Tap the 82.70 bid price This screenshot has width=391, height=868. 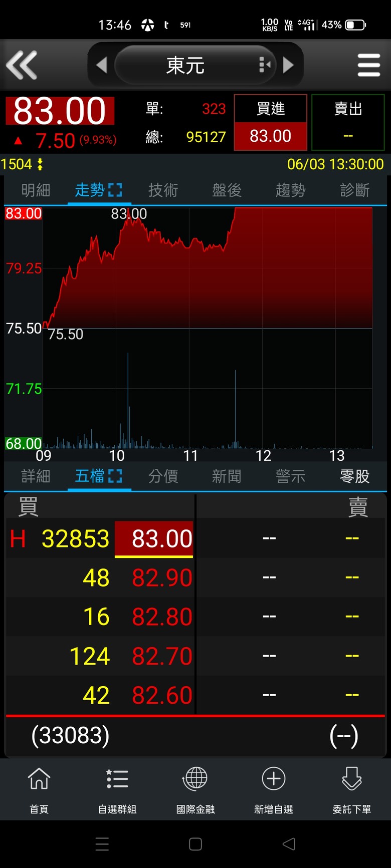(162, 656)
